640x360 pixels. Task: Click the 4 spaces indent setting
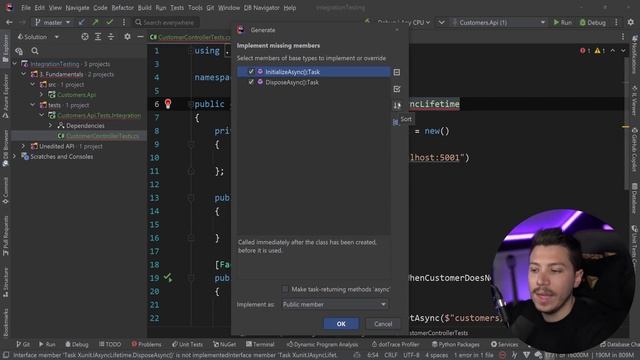tap(436, 355)
